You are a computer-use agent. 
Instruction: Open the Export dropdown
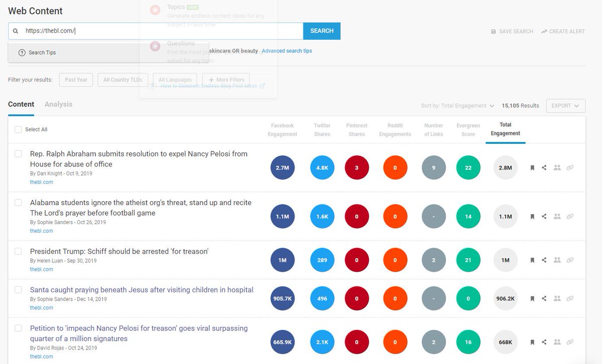pyautogui.click(x=565, y=106)
